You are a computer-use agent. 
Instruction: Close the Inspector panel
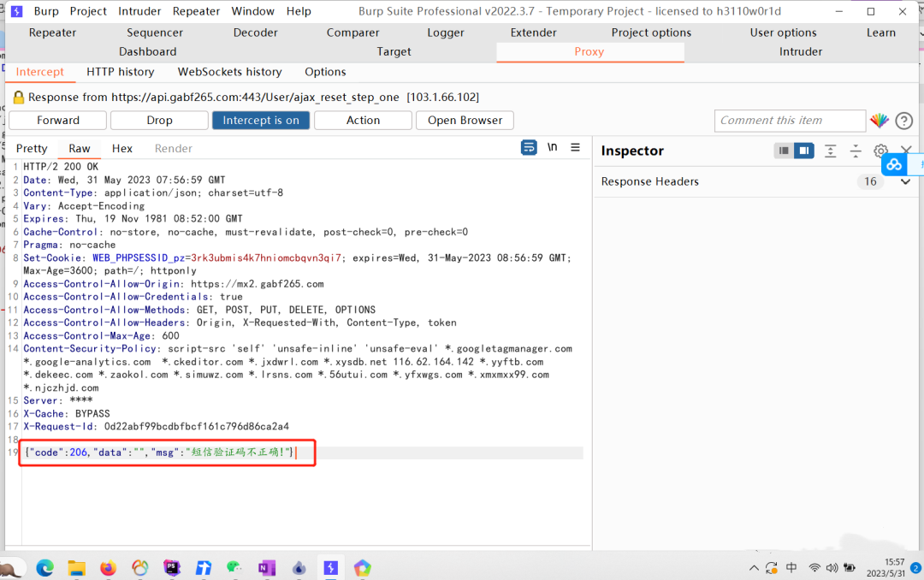[906, 150]
